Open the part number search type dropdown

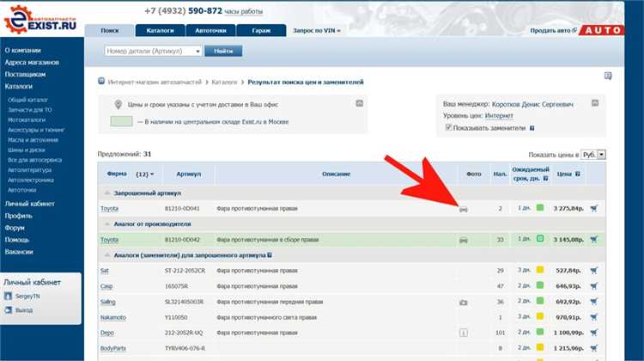pyautogui.click(x=197, y=52)
